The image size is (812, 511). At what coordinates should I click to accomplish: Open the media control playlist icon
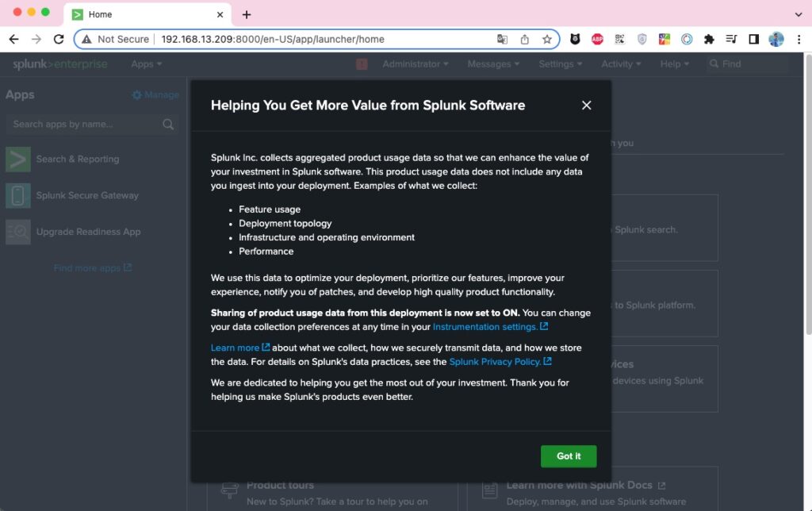(731, 40)
